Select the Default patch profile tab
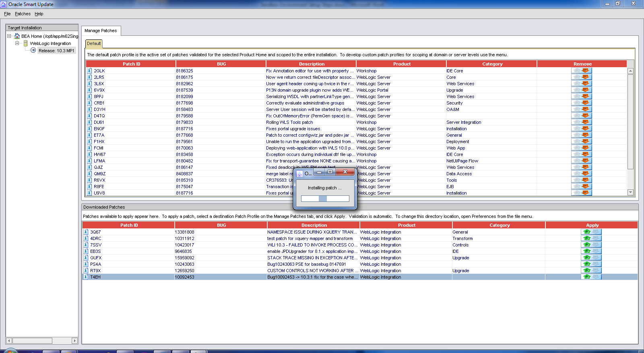644x353 pixels. coord(94,43)
